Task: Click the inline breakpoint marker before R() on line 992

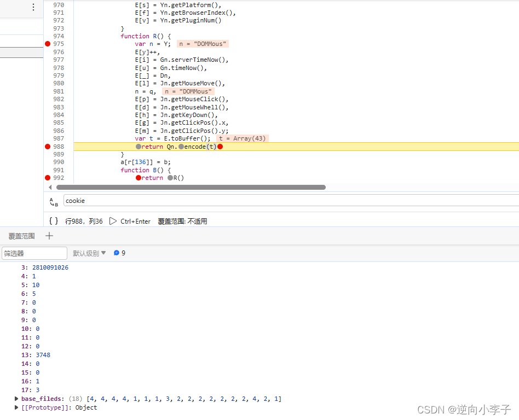Action: click(x=170, y=177)
